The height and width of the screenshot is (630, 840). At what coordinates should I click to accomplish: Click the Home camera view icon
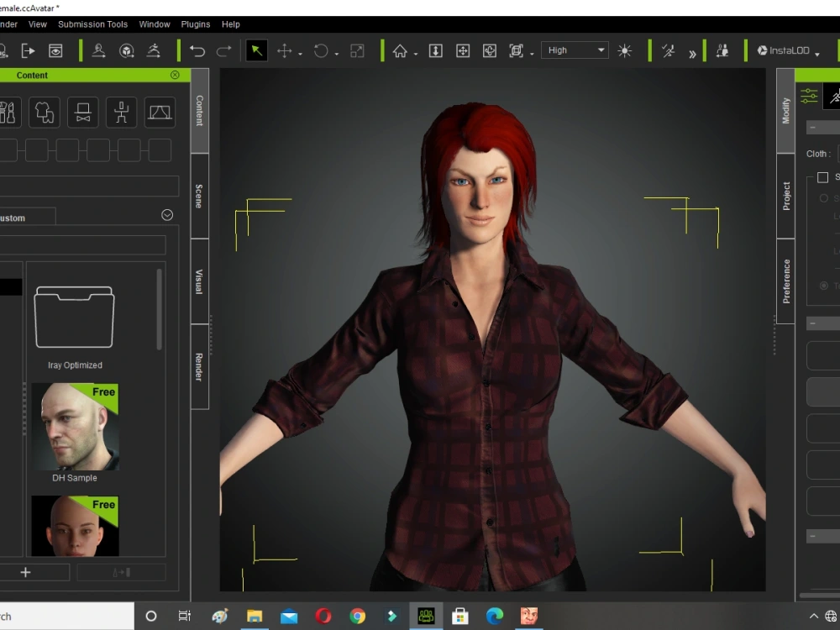click(x=400, y=51)
